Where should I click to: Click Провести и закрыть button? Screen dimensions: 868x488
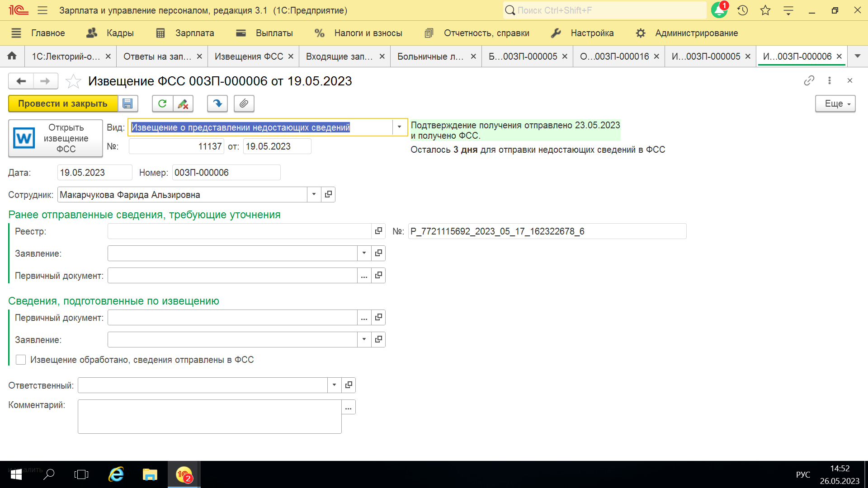tap(63, 103)
